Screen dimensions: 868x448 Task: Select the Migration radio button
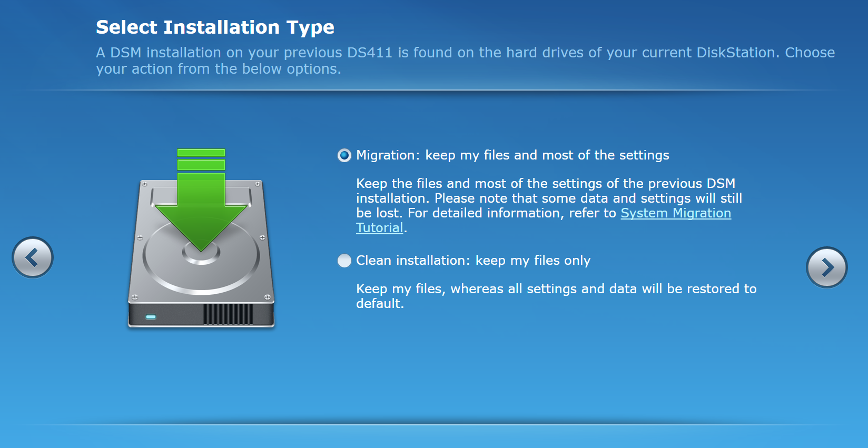click(344, 155)
